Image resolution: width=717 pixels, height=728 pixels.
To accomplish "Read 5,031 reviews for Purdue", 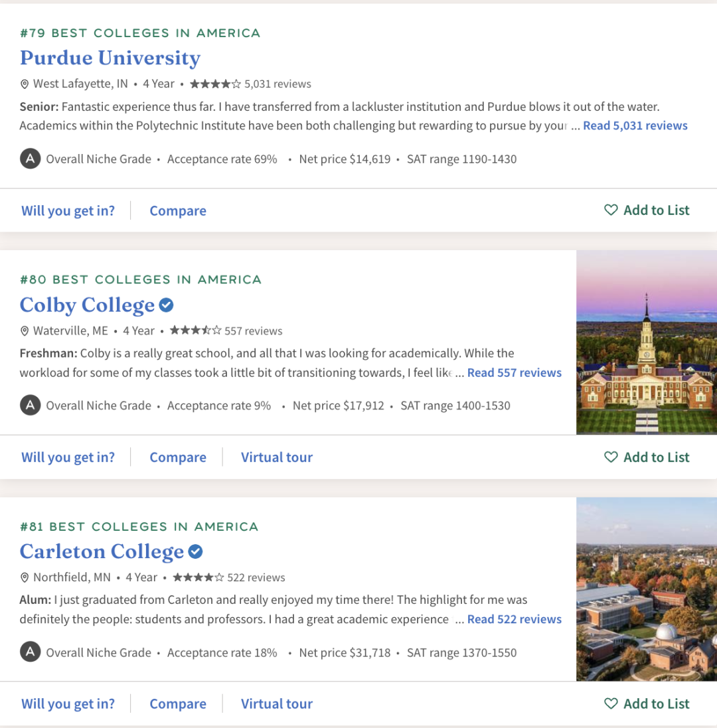I will pos(635,126).
